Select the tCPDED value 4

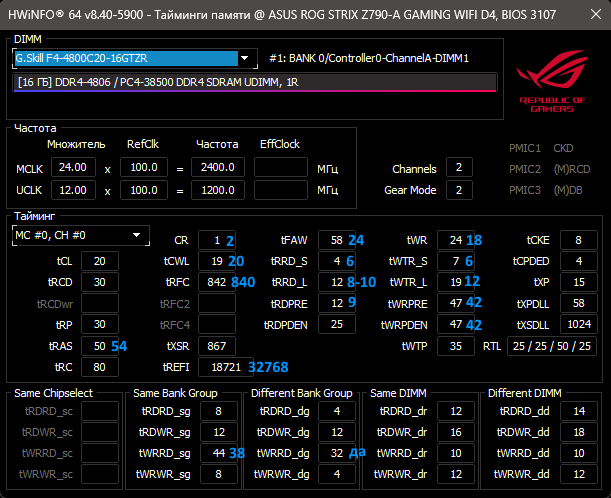click(579, 261)
